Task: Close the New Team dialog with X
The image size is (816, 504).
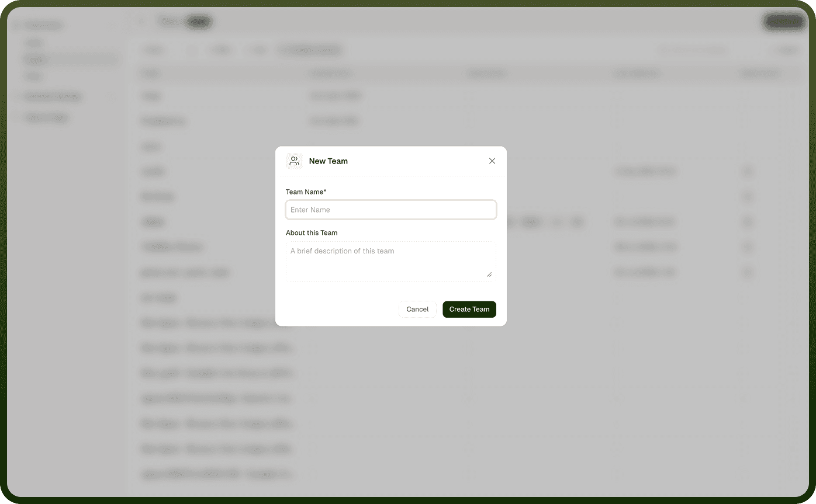Action: pyautogui.click(x=492, y=161)
